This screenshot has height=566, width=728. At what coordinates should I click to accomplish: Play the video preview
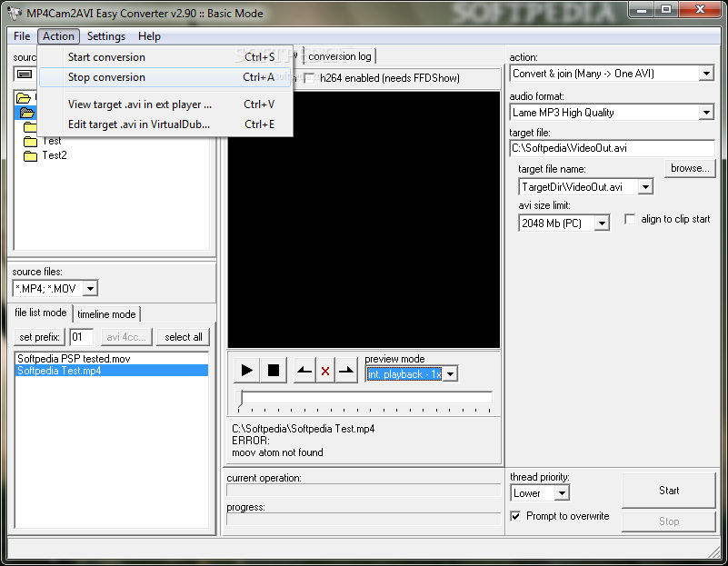pos(247,371)
